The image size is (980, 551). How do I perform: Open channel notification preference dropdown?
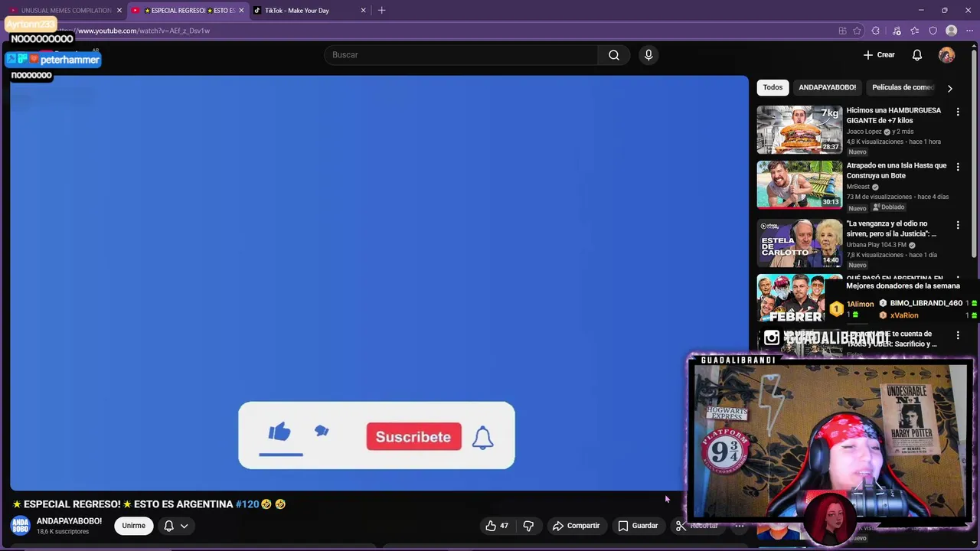pyautogui.click(x=175, y=526)
